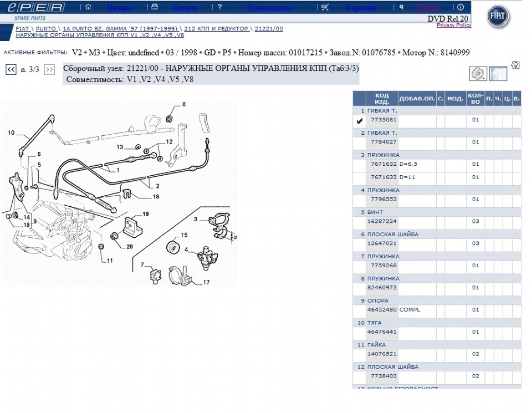Image resolution: width=532 pixels, height=413 pixels.
Task: Click the 212 КПП И РЕДУКТОР breadcrumb
Action: [216, 29]
